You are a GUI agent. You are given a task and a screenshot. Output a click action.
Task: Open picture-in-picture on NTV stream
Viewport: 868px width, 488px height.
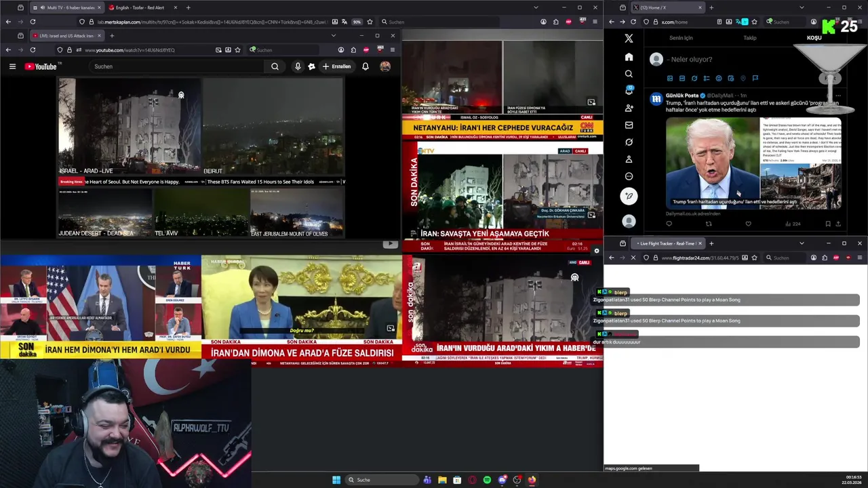click(x=591, y=215)
